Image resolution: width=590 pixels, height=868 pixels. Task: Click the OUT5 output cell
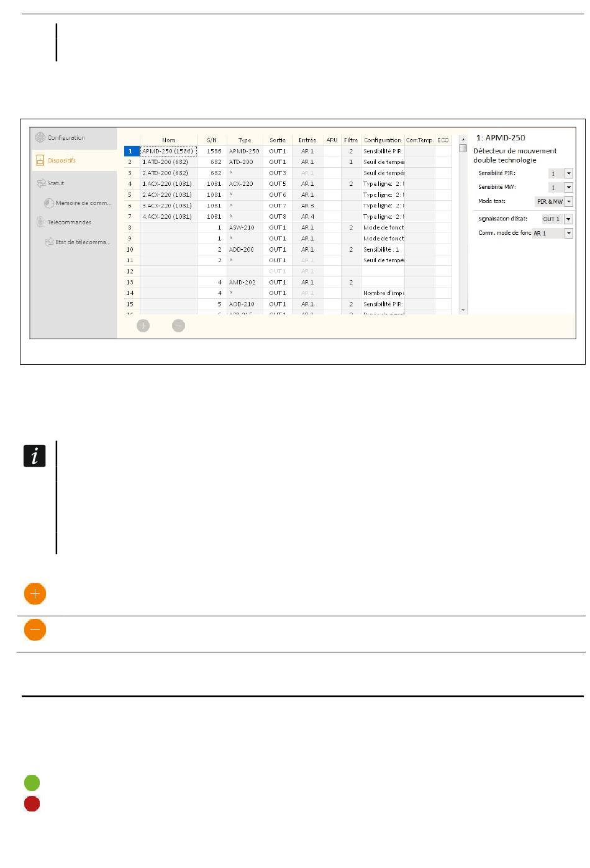click(x=278, y=184)
